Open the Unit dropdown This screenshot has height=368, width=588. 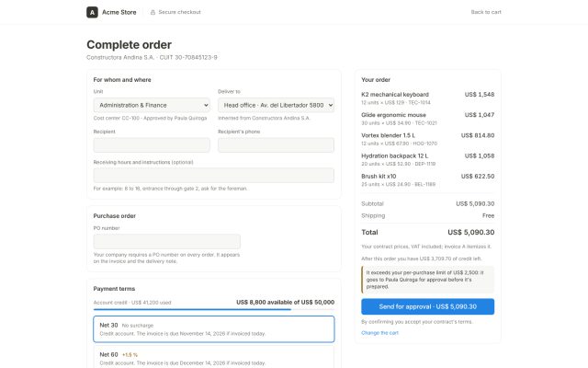(152, 105)
